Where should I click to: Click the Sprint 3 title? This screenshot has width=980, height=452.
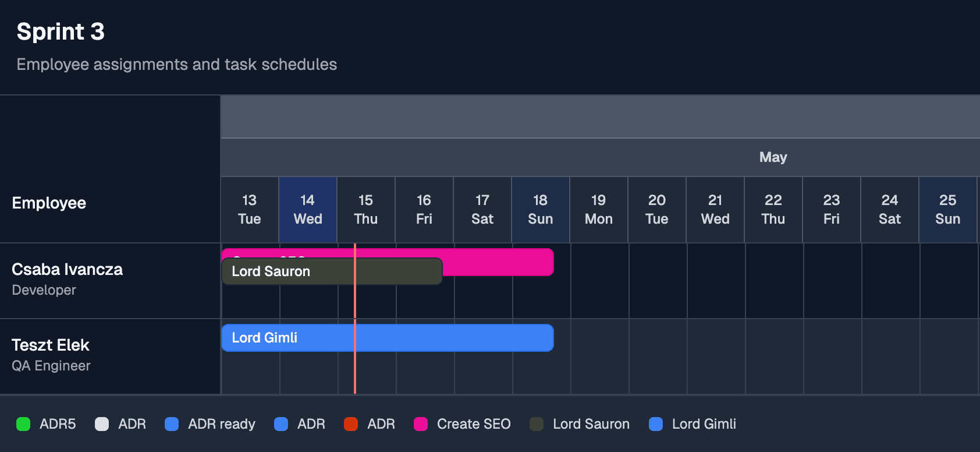[x=61, y=31]
